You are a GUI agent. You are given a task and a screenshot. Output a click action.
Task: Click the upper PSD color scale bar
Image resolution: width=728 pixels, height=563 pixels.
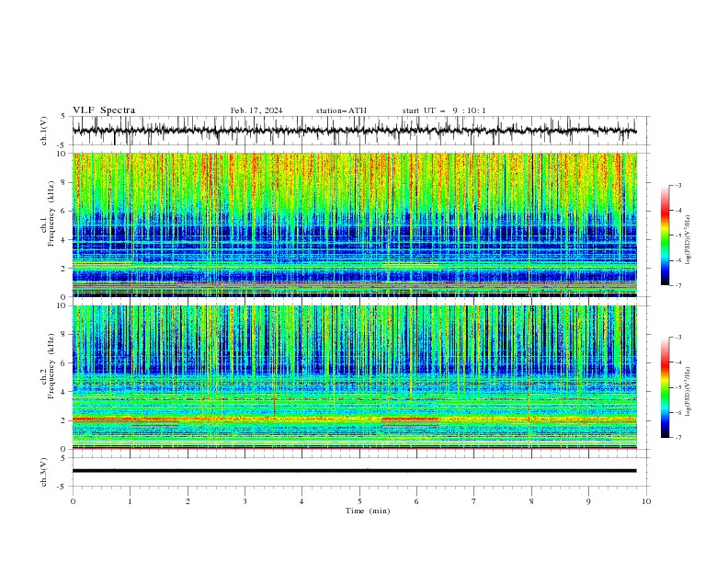pyautogui.click(x=665, y=236)
